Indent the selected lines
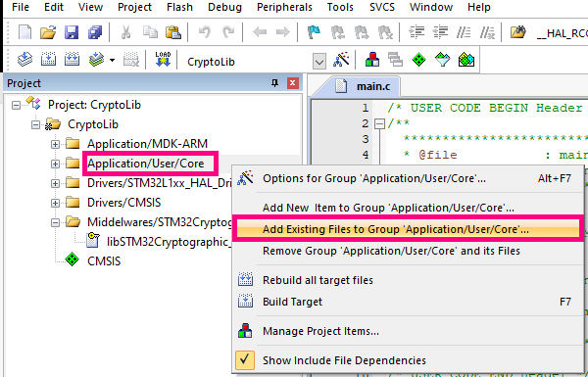Image resolution: width=588 pixels, height=377 pixels. 416,32
